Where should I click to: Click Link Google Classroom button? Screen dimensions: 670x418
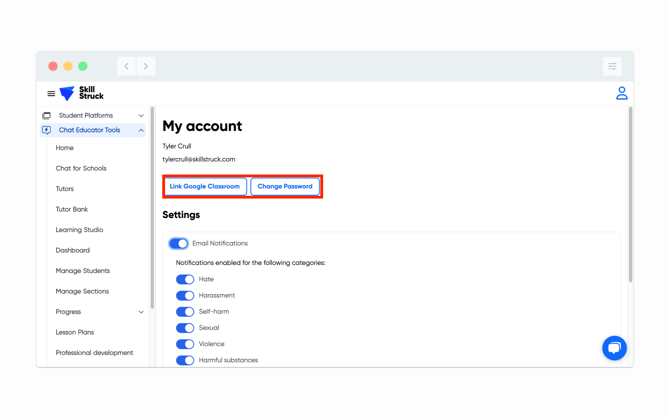point(205,186)
